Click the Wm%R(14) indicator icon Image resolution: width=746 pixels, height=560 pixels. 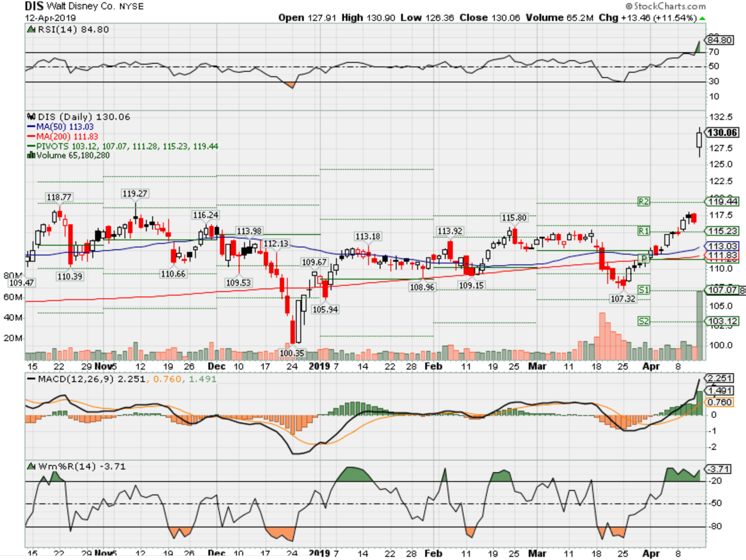pyautogui.click(x=31, y=467)
